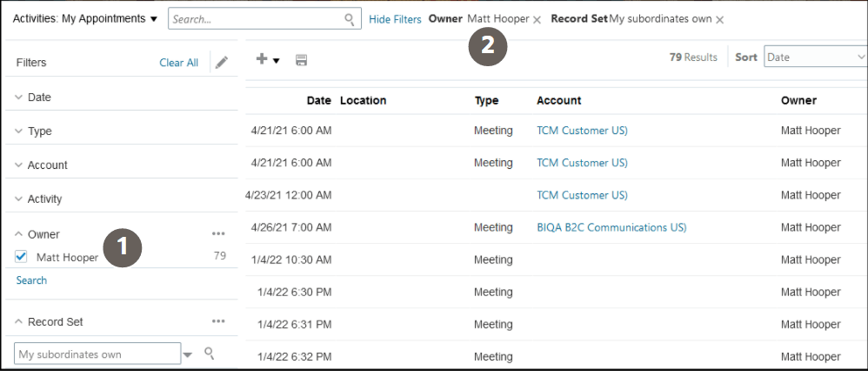The width and height of the screenshot is (868, 371).
Task: Click the Hide Filters link
Action: click(395, 19)
